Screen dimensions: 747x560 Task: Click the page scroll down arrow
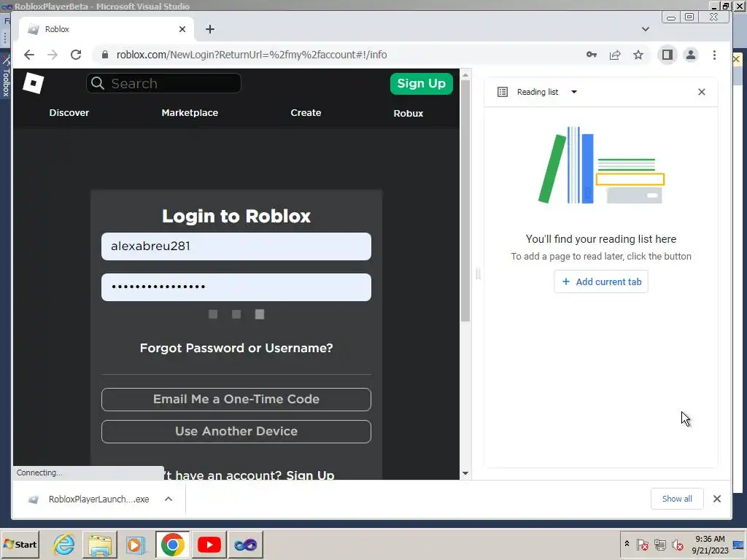point(465,473)
